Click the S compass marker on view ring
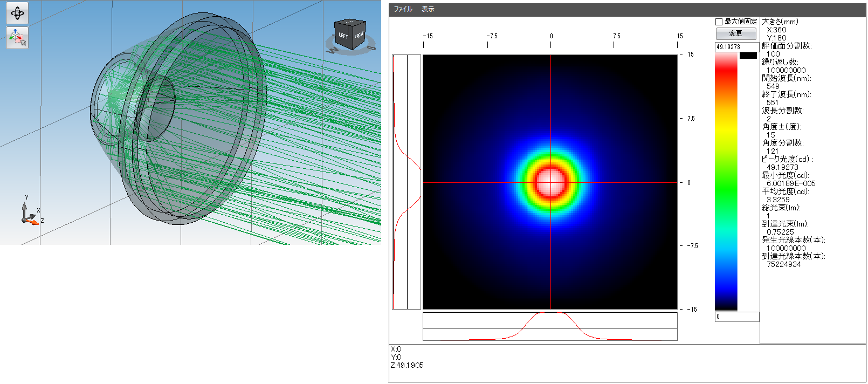The image size is (868, 384). pos(370,48)
